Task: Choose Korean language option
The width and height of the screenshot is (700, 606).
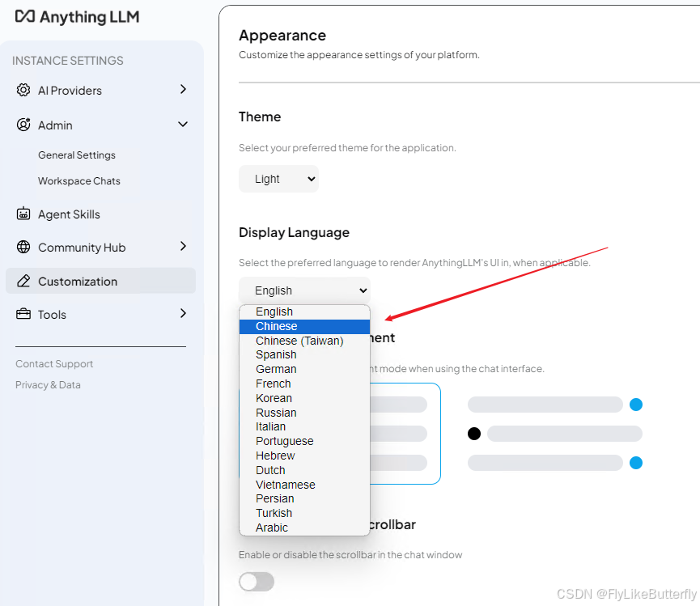Action: pyautogui.click(x=304, y=399)
